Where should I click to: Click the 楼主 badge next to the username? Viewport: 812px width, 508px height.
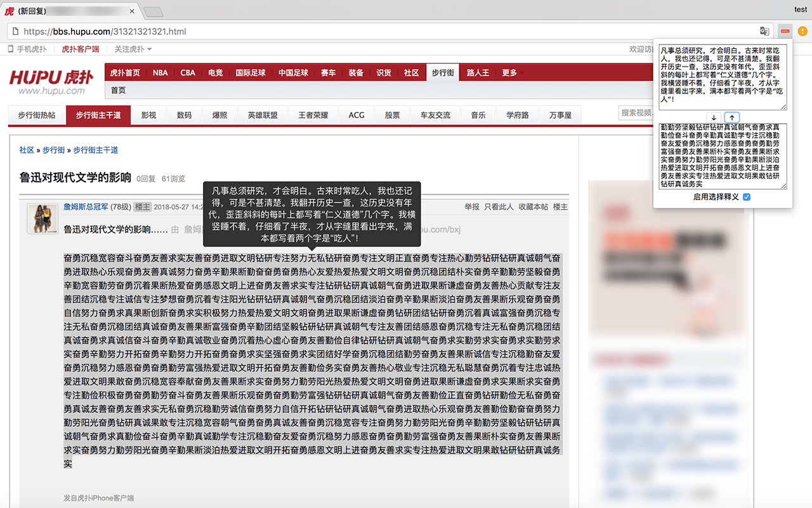point(143,207)
